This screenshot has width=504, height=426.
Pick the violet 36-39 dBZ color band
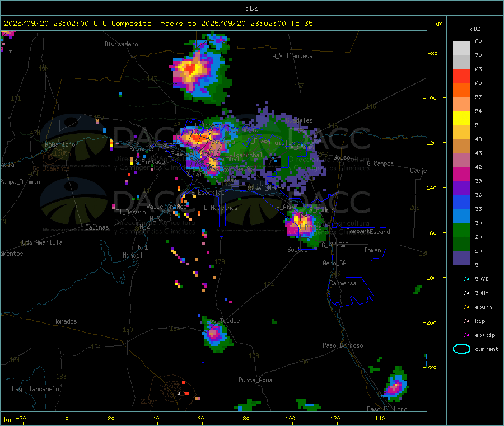(461, 188)
